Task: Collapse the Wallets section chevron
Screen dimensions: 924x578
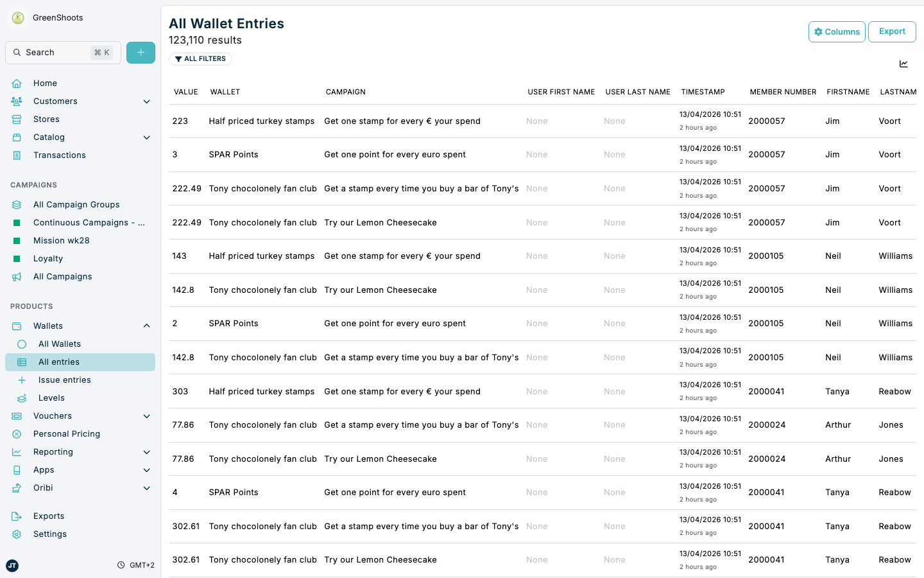Action: point(146,325)
